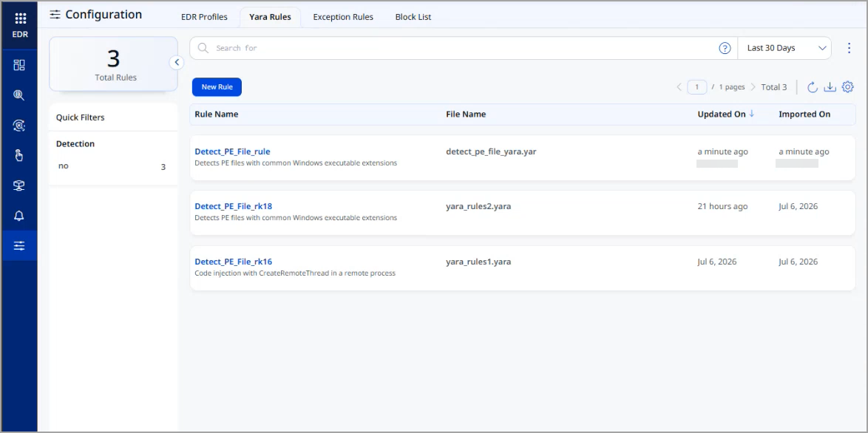Apply the 'no' Detection quick filter
This screenshot has width=868, height=433.
point(112,166)
